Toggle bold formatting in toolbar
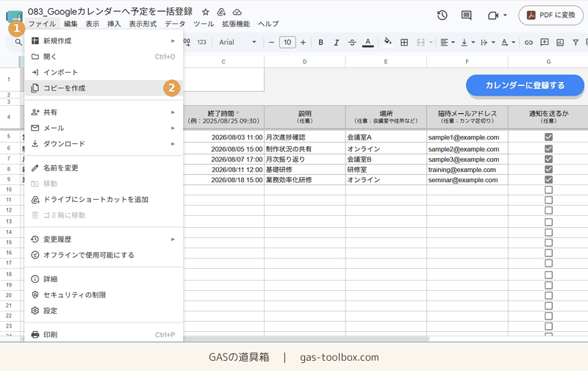The height and width of the screenshot is (371, 588). coord(320,43)
